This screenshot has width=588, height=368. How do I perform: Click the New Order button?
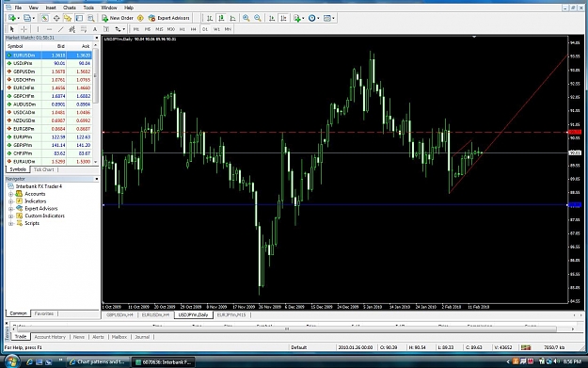tap(118, 18)
